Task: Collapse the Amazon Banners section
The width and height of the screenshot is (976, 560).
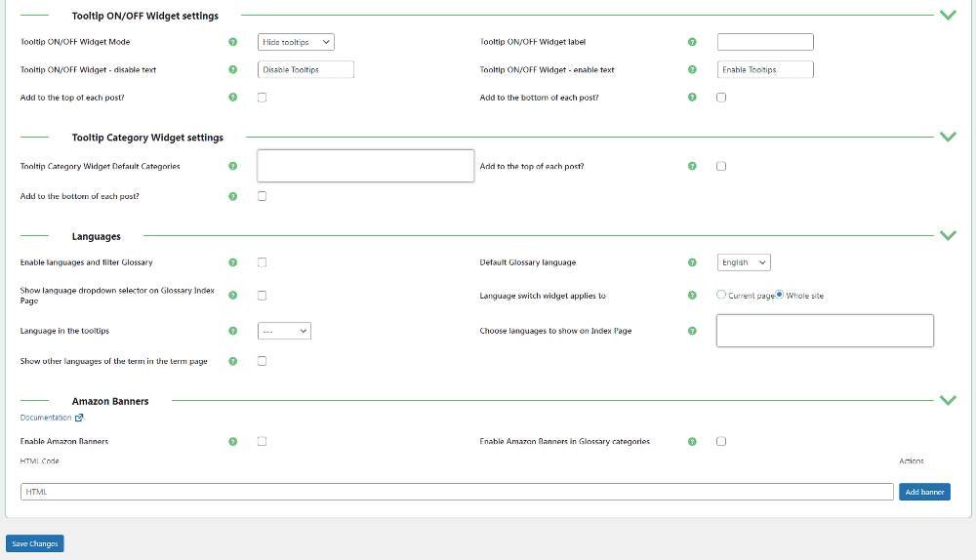Action: [x=947, y=400]
